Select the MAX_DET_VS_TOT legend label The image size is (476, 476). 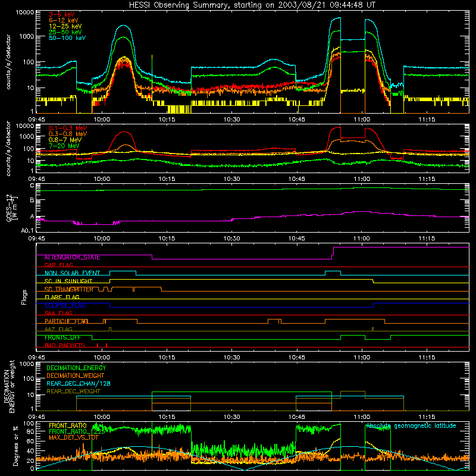pos(74,438)
